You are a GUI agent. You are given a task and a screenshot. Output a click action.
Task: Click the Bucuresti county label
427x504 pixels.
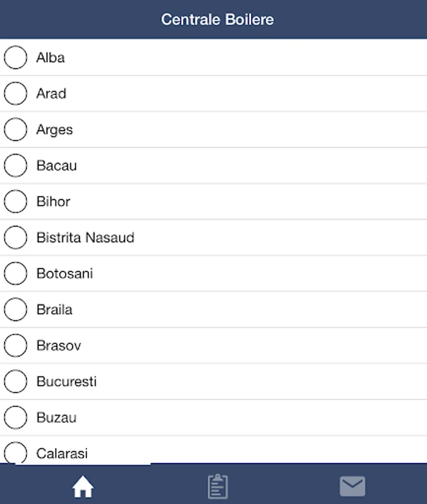tap(67, 382)
